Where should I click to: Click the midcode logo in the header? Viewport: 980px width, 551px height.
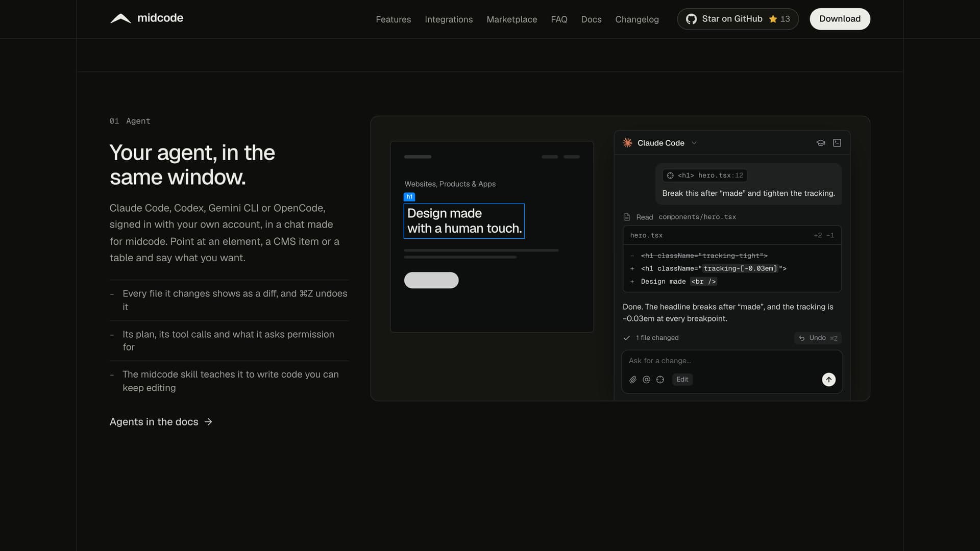tap(146, 18)
